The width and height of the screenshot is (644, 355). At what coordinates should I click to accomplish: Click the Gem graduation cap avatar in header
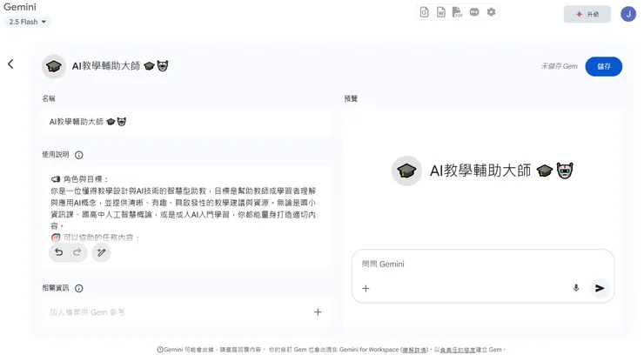(54, 66)
